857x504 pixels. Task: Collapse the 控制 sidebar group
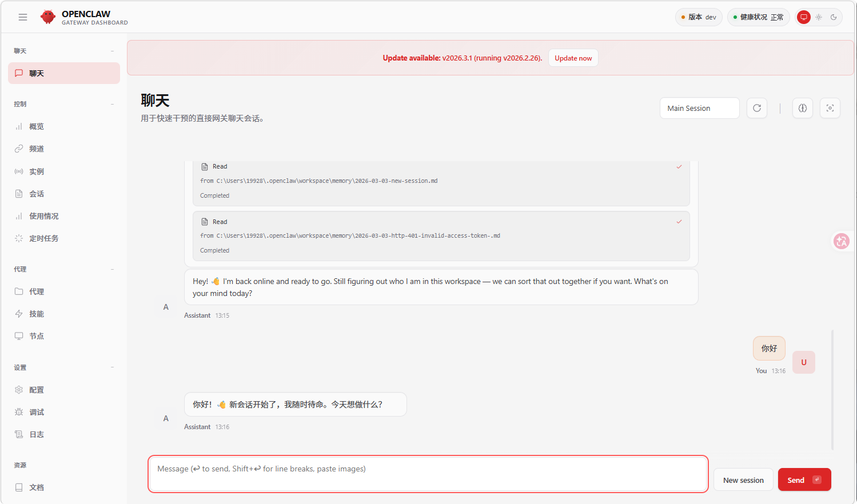click(x=112, y=104)
